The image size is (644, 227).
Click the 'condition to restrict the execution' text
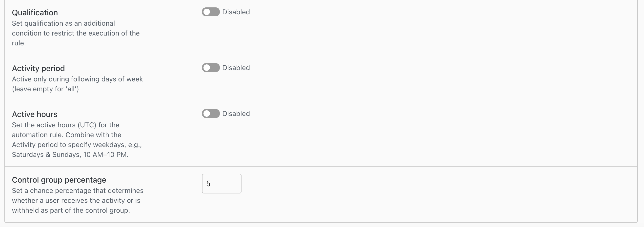click(x=76, y=33)
